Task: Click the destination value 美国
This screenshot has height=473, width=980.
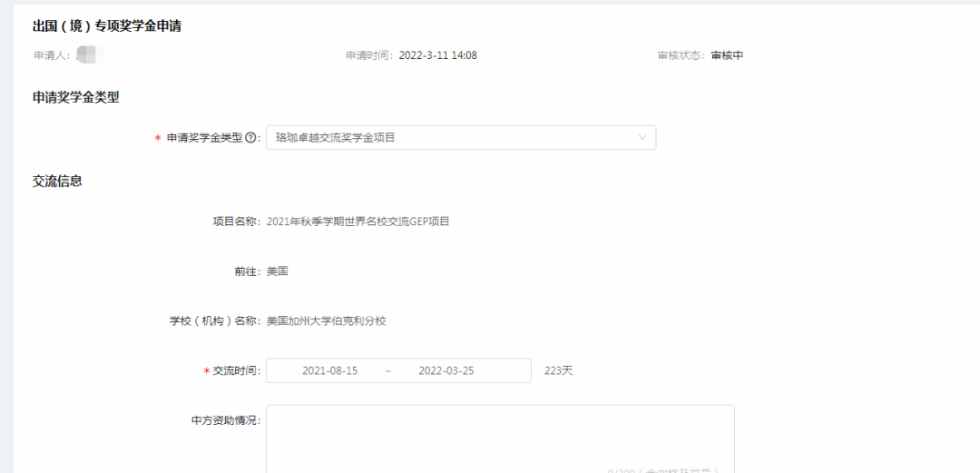Action: pyautogui.click(x=277, y=271)
